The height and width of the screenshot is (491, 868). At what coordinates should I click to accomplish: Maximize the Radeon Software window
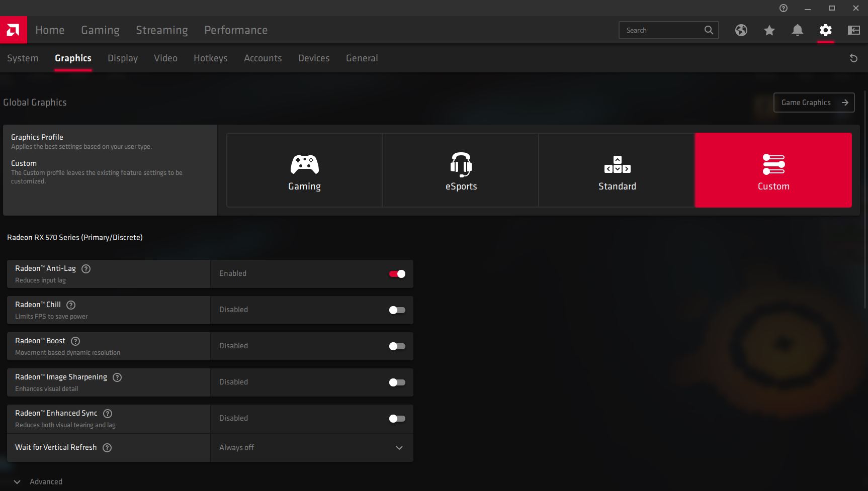coord(832,8)
